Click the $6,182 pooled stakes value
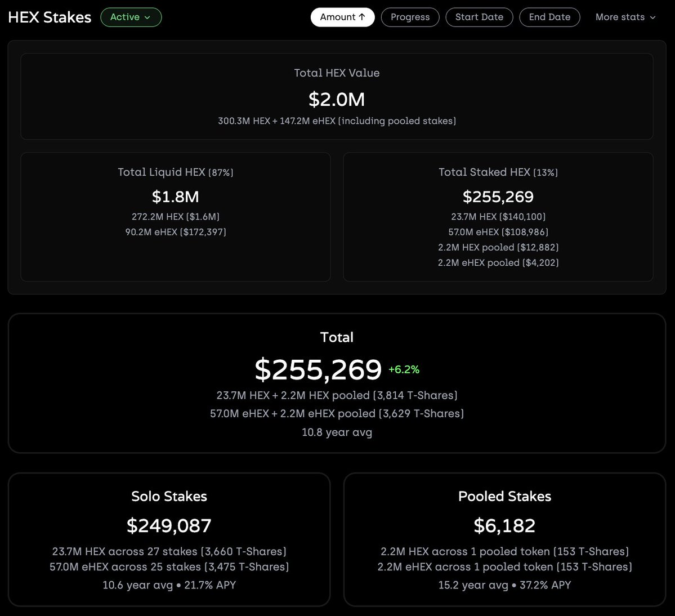Viewport: 675px width, 616px height. point(504,525)
